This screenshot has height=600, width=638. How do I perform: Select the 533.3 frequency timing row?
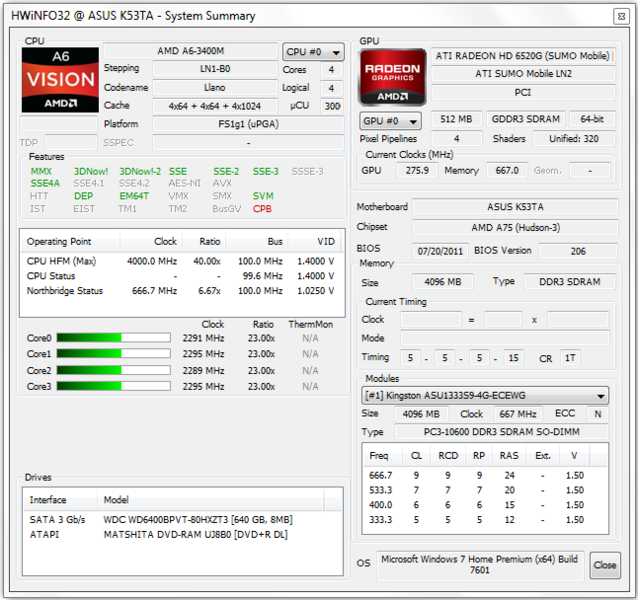pyautogui.click(x=485, y=490)
